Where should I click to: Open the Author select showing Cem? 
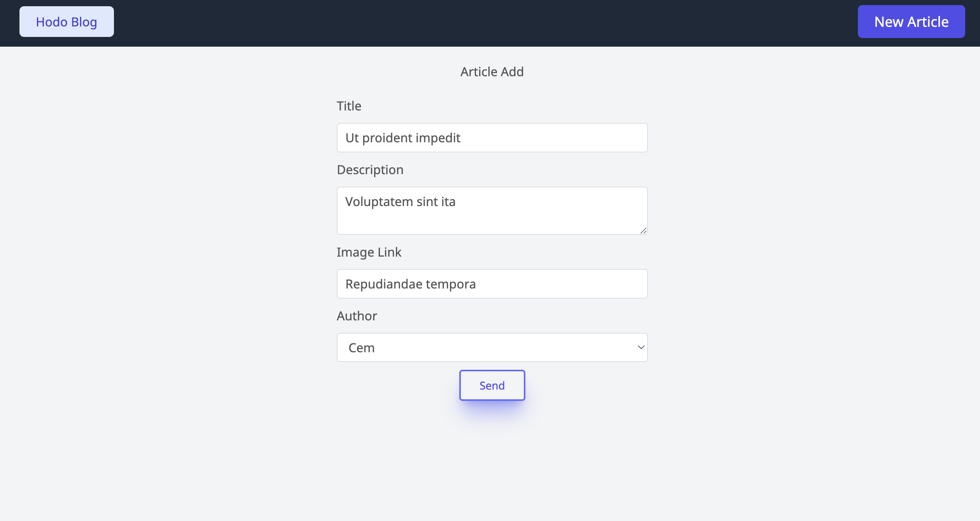pyautogui.click(x=492, y=348)
